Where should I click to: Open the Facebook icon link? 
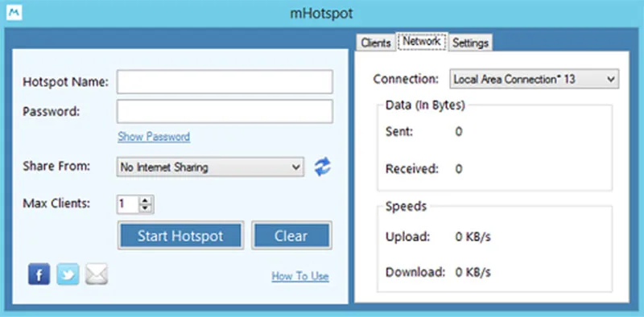[x=39, y=274]
